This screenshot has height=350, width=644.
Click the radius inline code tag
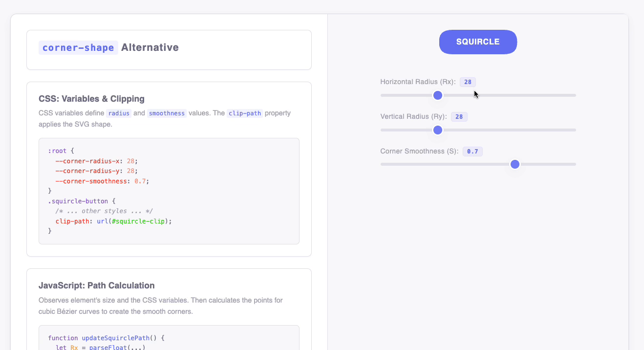pyautogui.click(x=119, y=113)
